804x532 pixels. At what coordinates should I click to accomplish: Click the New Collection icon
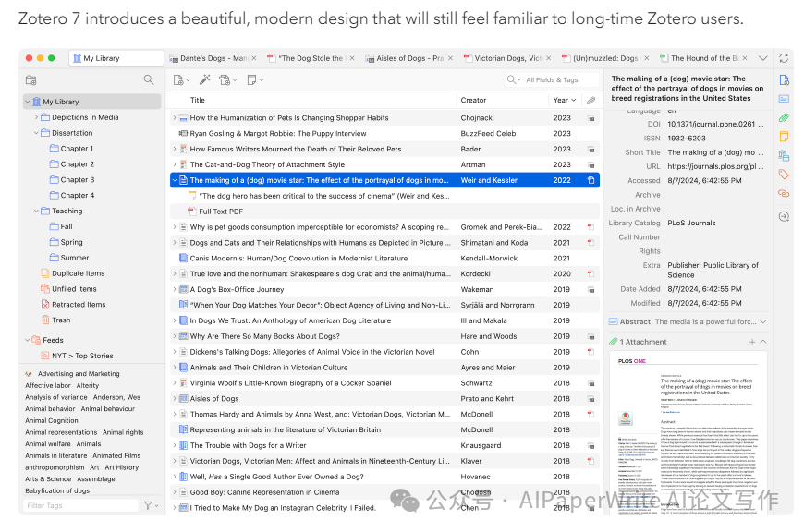pos(30,80)
